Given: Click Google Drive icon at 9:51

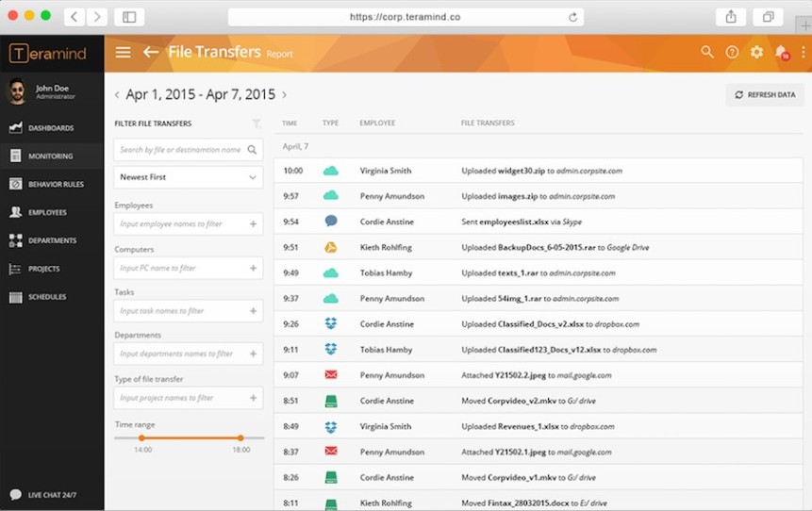Looking at the screenshot, I should [x=330, y=247].
